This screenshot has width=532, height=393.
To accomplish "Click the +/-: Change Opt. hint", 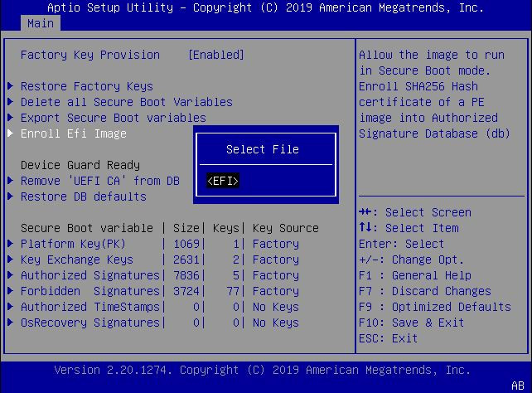I will pyautogui.click(x=412, y=260).
